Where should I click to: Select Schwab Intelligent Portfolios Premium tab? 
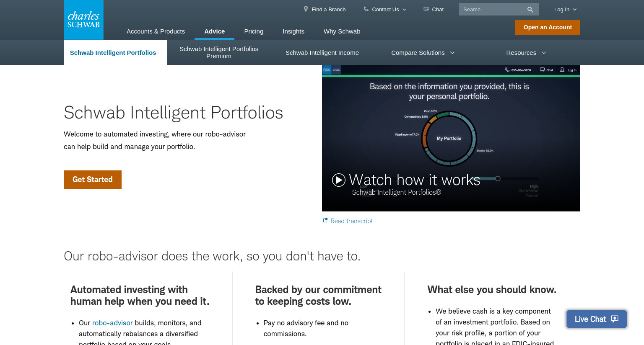click(219, 52)
